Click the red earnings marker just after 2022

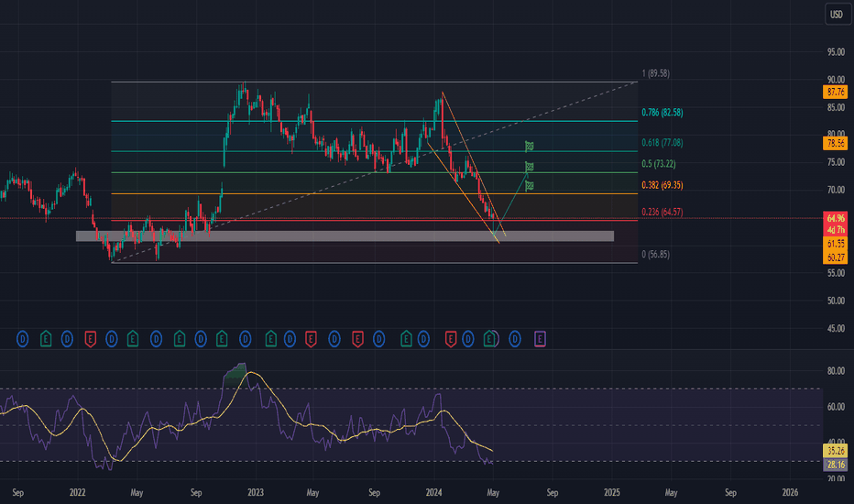(x=91, y=339)
